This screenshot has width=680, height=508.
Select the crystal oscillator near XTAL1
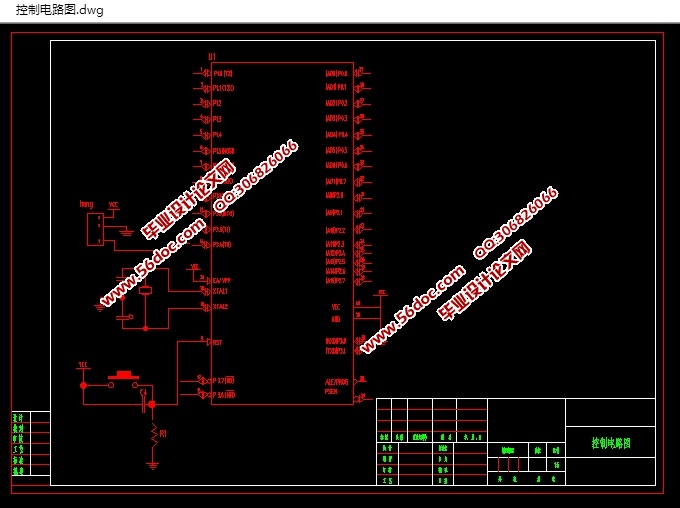(146, 291)
